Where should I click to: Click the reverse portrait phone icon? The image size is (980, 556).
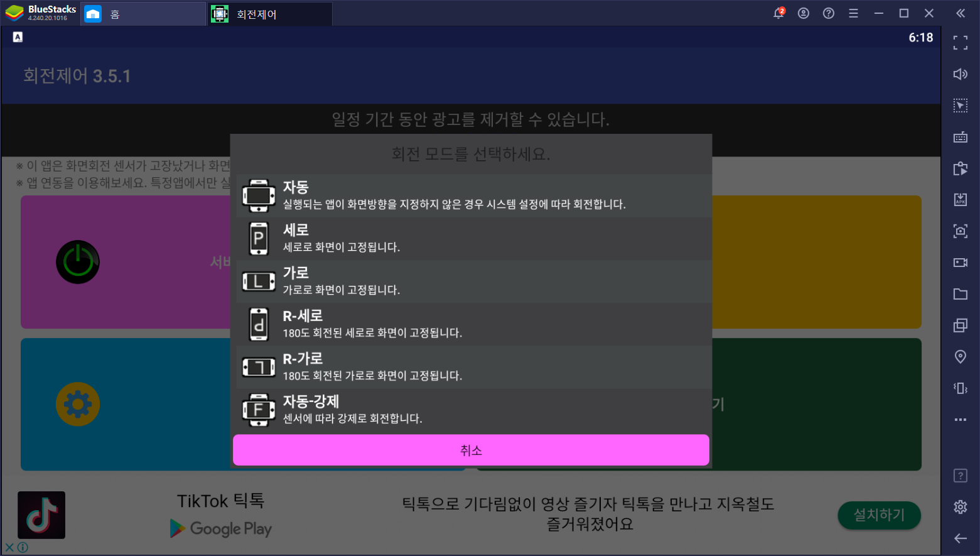259,324
